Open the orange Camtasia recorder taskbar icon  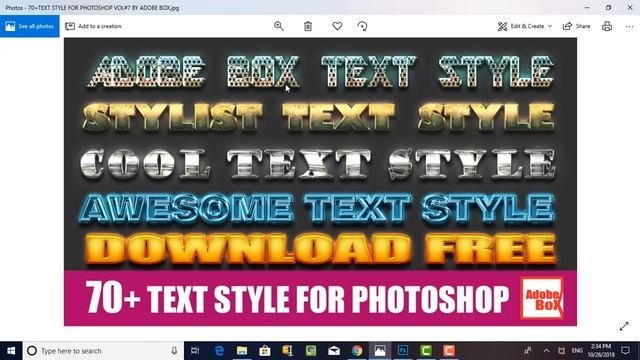tap(449, 351)
